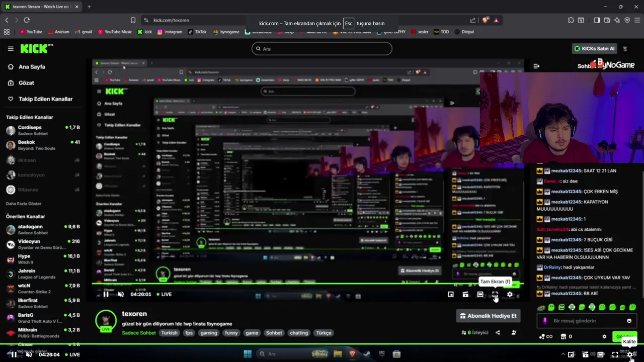Viewport: 644px width, 362px height.
Task: Go back with browser back arrow
Action: pyautogui.click(x=7, y=20)
